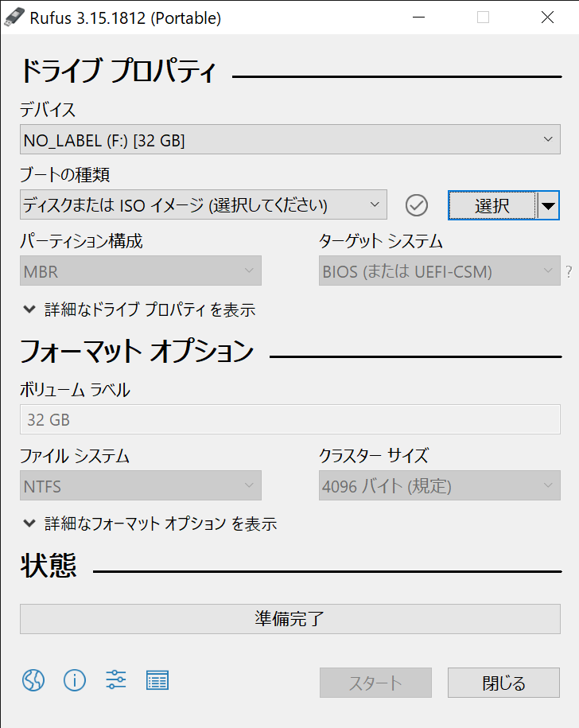Click the クラスター サイズ label
Image resolution: width=579 pixels, height=728 pixels.
tap(374, 456)
